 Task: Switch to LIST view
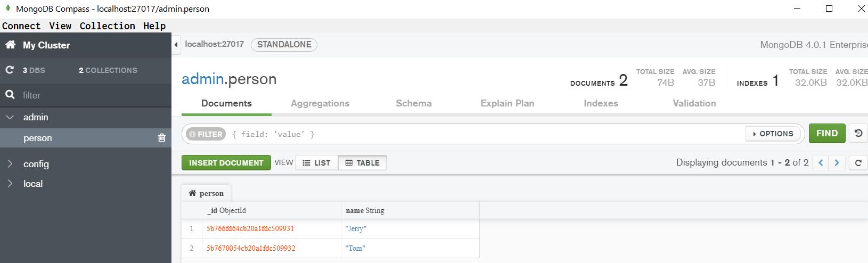tap(317, 163)
